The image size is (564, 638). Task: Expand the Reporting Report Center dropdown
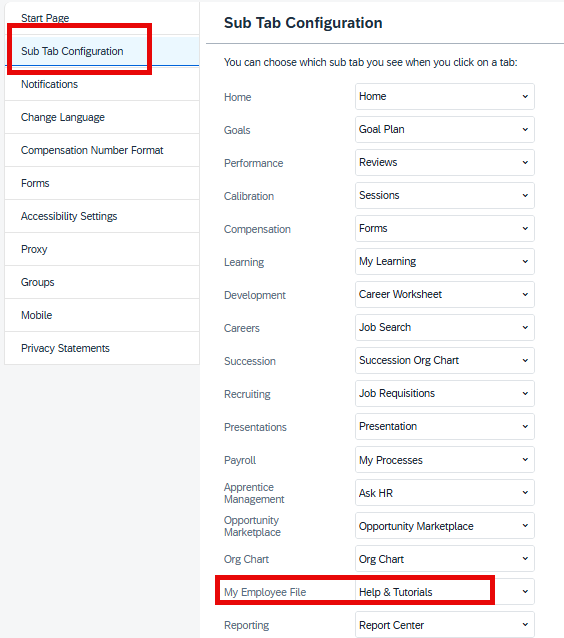(444, 625)
